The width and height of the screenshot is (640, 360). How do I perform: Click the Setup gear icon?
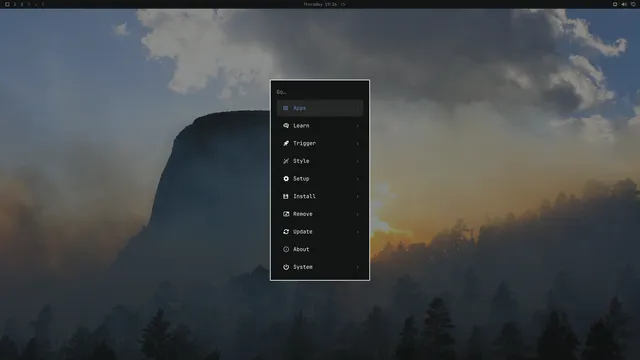click(286, 179)
